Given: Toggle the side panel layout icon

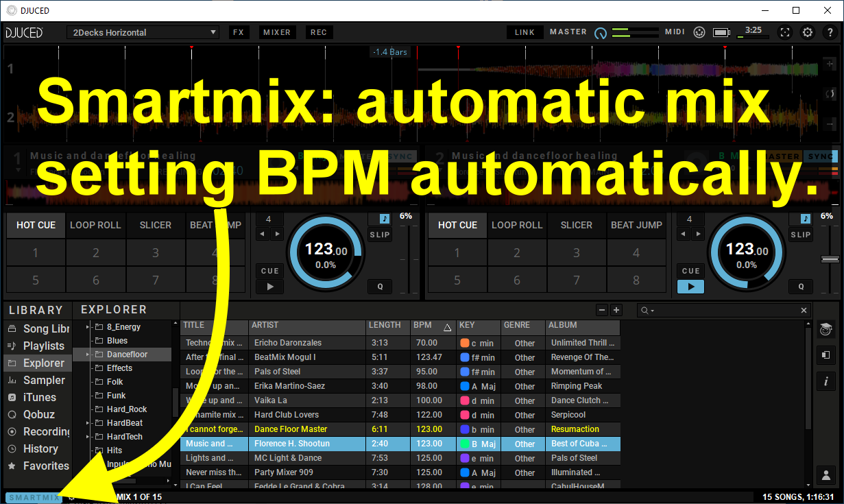Looking at the screenshot, I should pyautogui.click(x=825, y=355).
